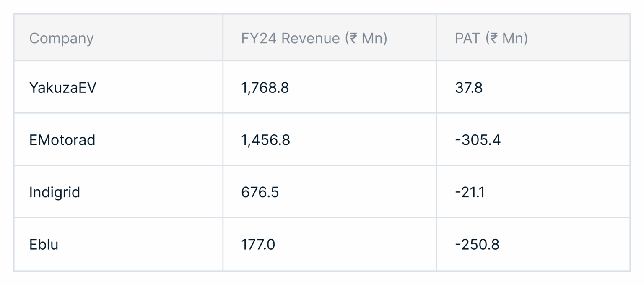Click the rupee symbol in PAT header
The height and width of the screenshot is (285, 644).
pyautogui.click(x=493, y=38)
